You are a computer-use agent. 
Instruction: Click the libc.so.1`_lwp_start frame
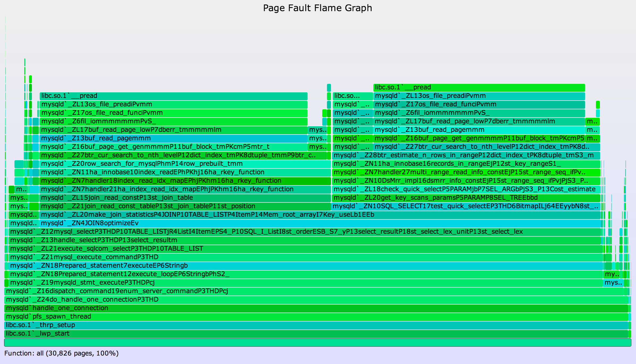coord(316,333)
